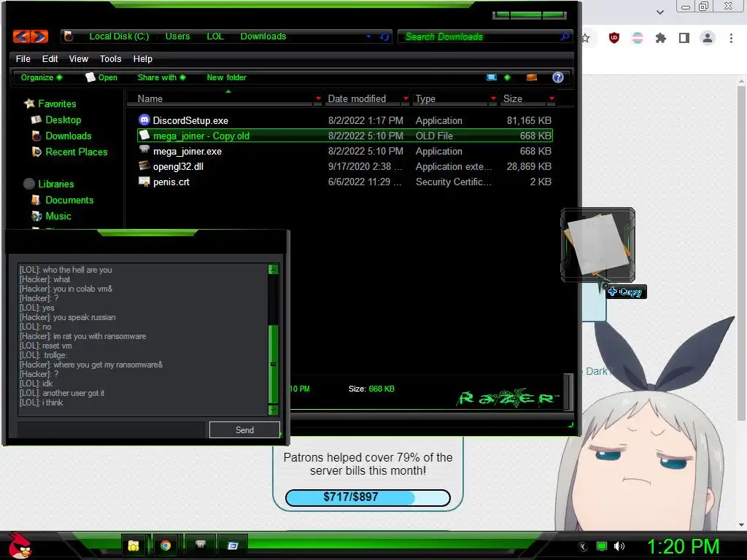Click New folder in the toolbar

tap(226, 77)
